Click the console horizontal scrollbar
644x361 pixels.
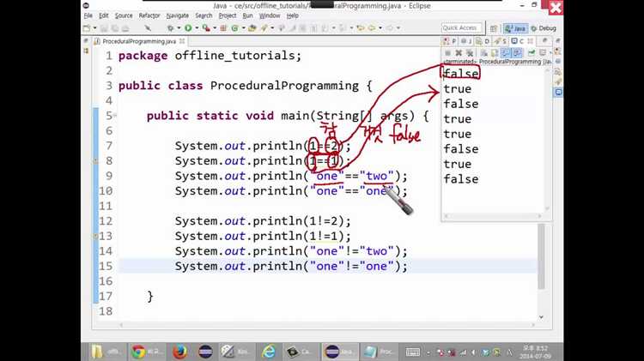(x=494, y=216)
